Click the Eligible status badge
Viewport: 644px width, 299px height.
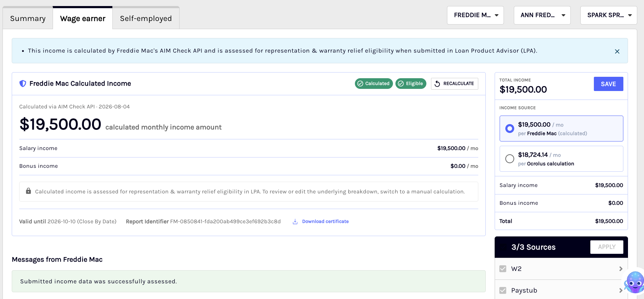coord(411,84)
